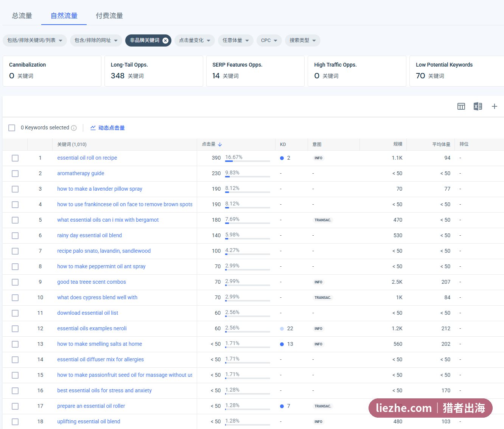Click INFO badge for essential oil roll on recipe
This screenshot has height=429, width=504.
319,158
